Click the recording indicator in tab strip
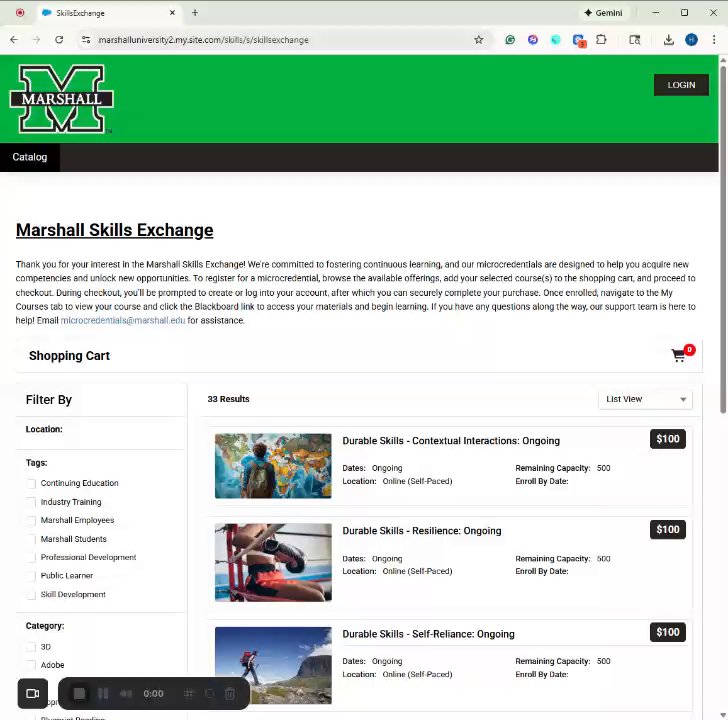728x720 pixels. (20, 13)
